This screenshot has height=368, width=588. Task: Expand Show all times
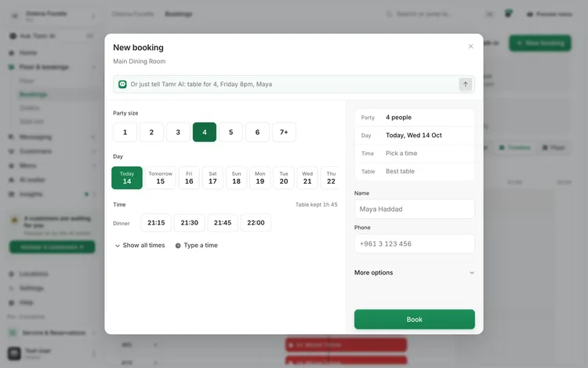(x=140, y=246)
